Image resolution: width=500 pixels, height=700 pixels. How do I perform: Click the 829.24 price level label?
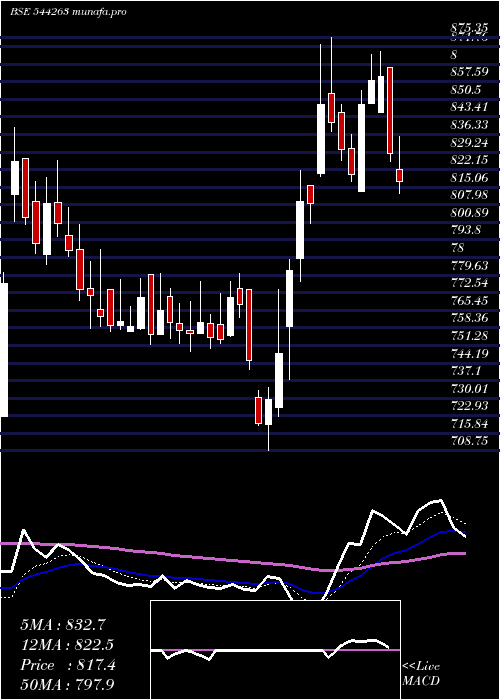470,143
